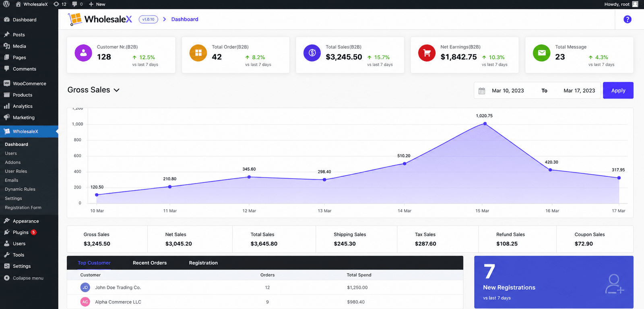Screen dimensions: 644x309
Task: Switch to the Recent Orders tab
Action: 150,263
